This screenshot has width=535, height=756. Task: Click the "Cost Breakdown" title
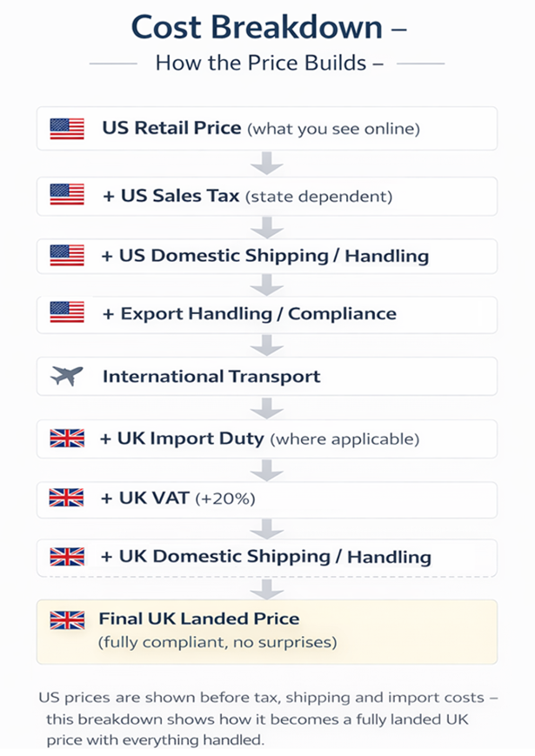point(257,27)
